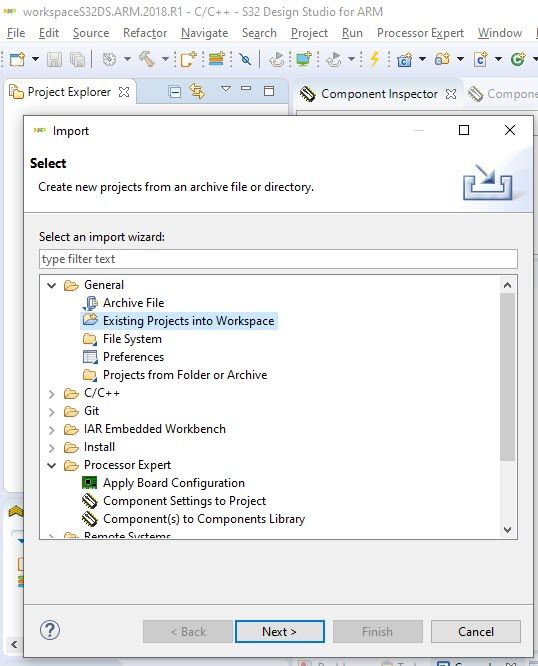Close the Component Inspector tab

451,94
